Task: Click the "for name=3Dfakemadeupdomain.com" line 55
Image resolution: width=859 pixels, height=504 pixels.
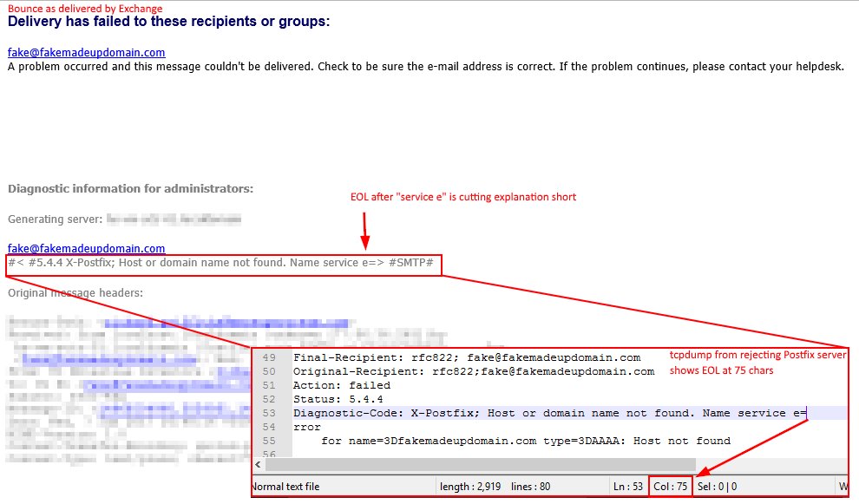Action: click(526, 441)
